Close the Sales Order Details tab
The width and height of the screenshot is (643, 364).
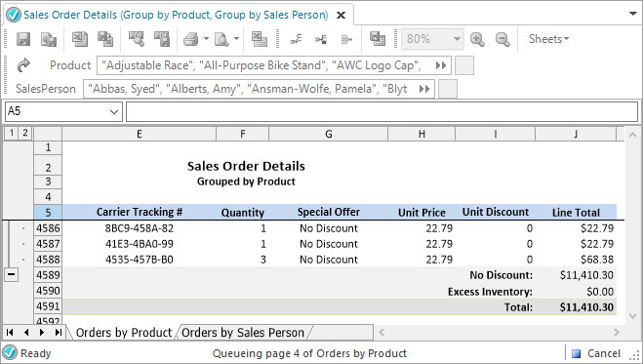pyautogui.click(x=341, y=16)
